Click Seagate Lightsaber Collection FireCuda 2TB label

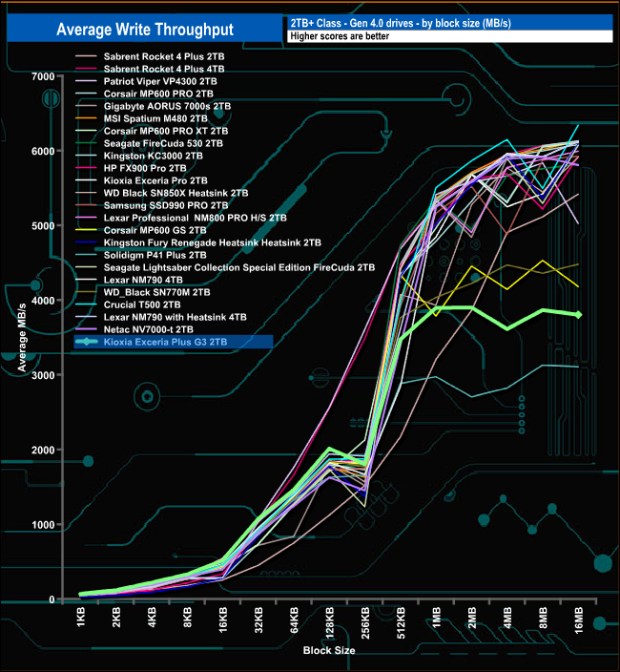239,268
